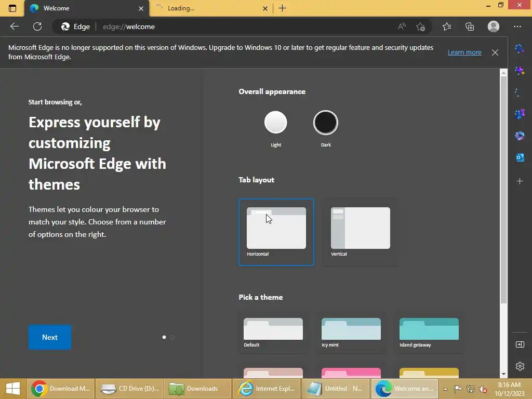The image size is (532, 399).
Task: Open the sidebar Search icon
Action: [520, 49]
